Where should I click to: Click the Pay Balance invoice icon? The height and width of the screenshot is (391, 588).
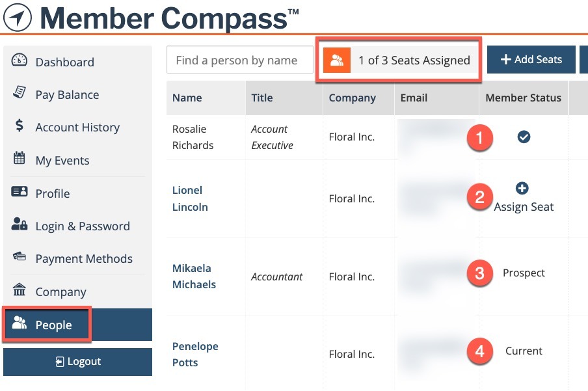click(x=19, y=92)
